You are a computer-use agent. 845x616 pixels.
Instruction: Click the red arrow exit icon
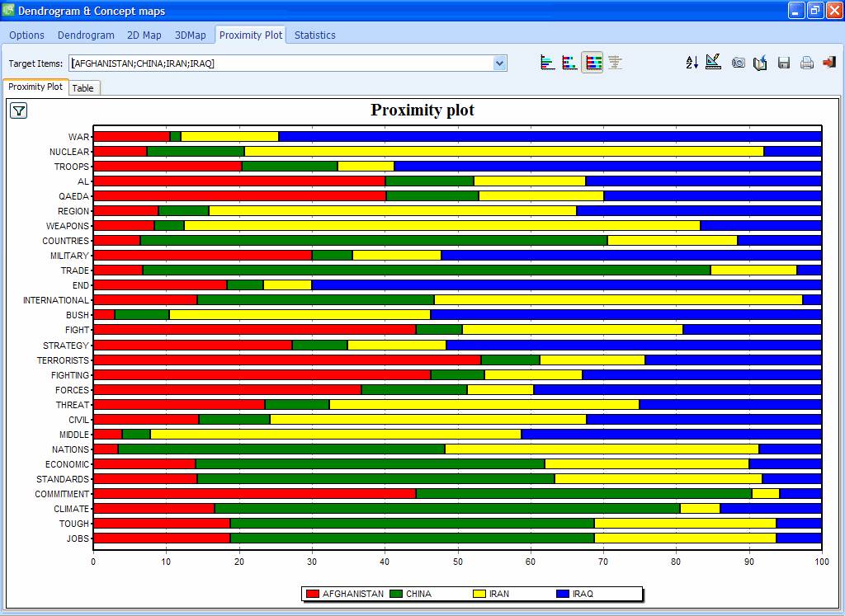[x=828, y=63]
